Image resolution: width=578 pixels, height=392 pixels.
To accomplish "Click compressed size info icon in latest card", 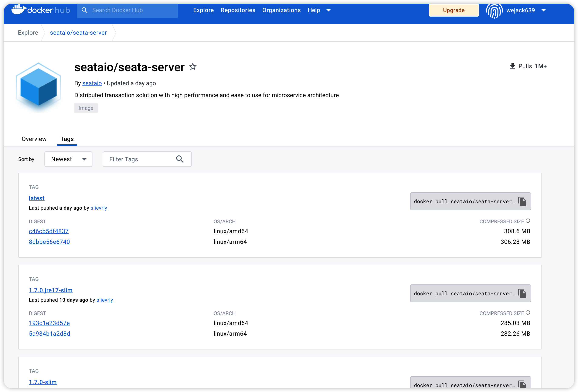I will (528, 221).
